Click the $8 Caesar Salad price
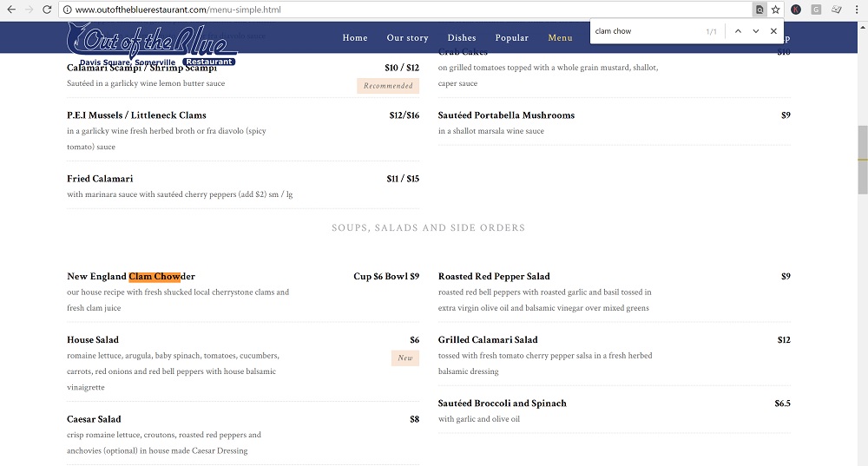This screenshot has width=868, height=466. [414, 419]
